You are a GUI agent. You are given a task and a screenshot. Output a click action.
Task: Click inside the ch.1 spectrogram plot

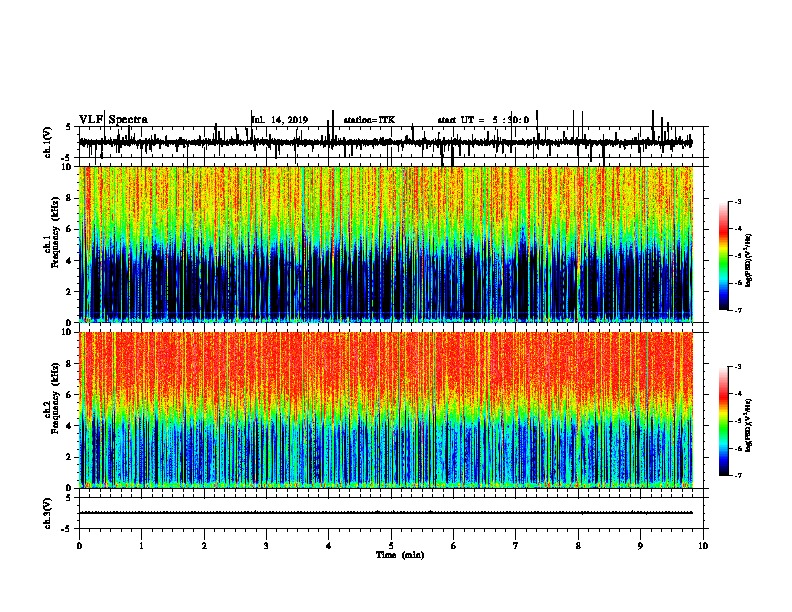tap(386, 244)
